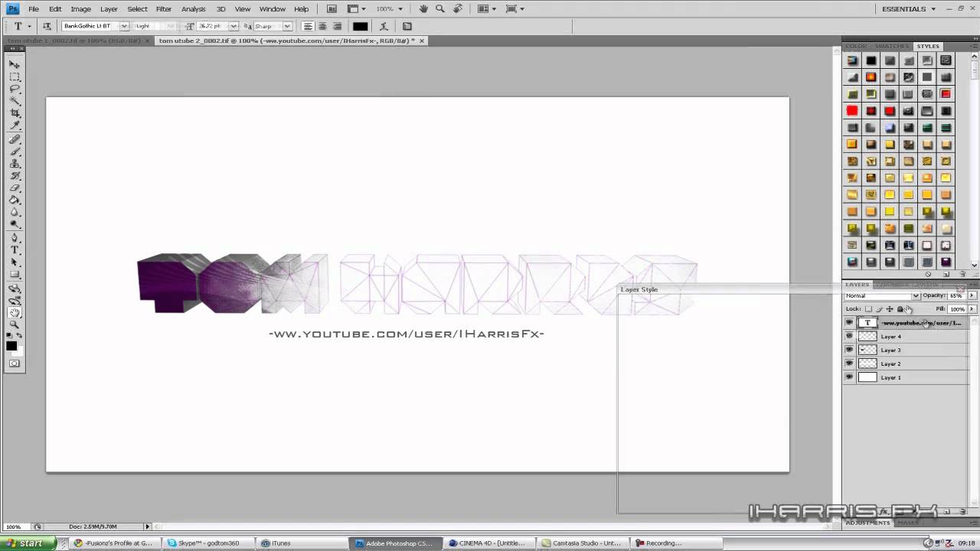980x551 pixels.
Task: Open the Character and Paragraph panel
Action: 407,26
